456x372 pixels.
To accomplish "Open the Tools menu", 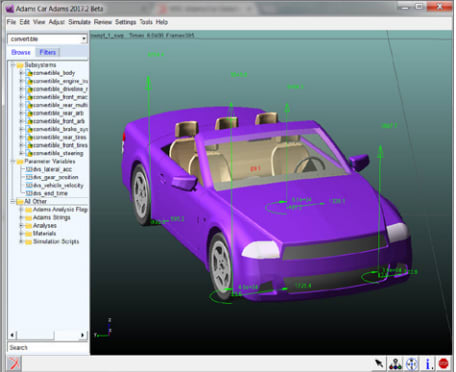I will pyautogui.click(x=146, y=22).
